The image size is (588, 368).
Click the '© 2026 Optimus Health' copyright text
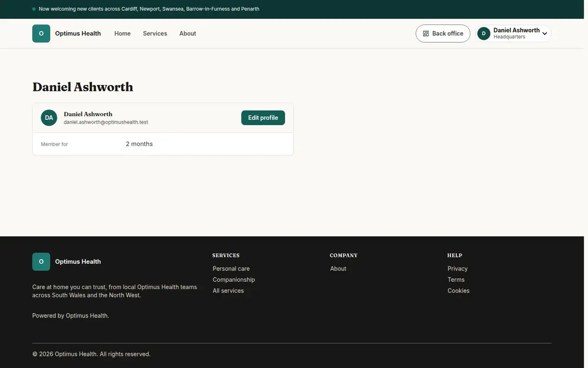tap(91, 354)
